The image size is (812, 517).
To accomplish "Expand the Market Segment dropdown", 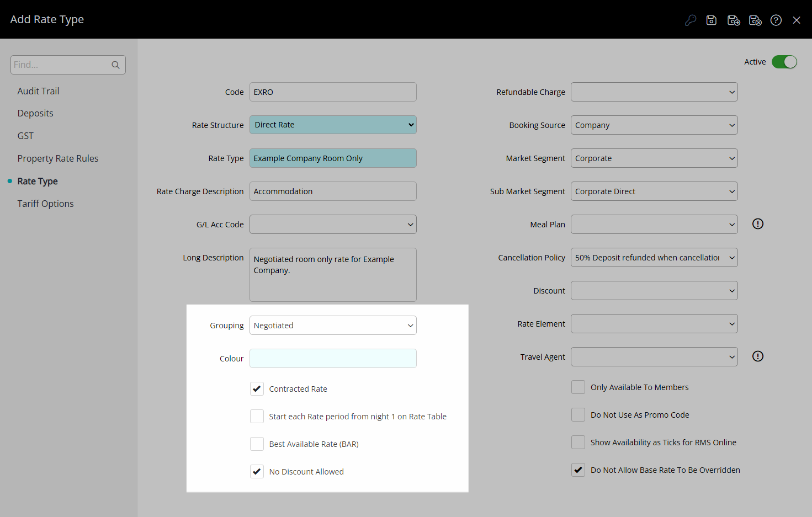I will (x=654, y=158).
